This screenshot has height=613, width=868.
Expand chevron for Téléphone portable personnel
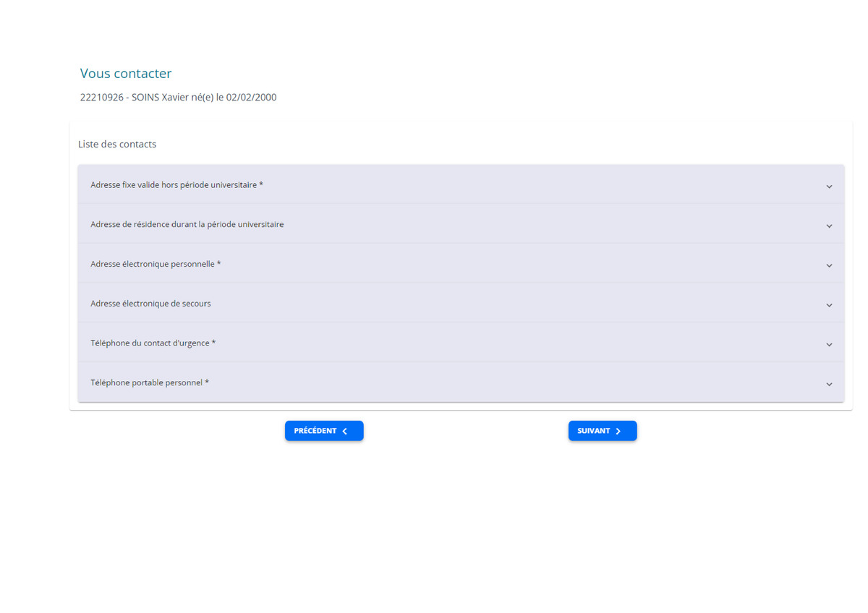(x=829, y=384)
